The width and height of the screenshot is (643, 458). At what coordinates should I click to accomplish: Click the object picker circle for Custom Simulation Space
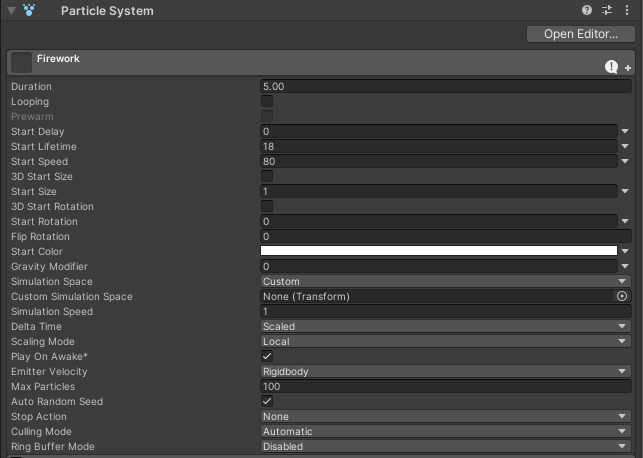point(622,296)
